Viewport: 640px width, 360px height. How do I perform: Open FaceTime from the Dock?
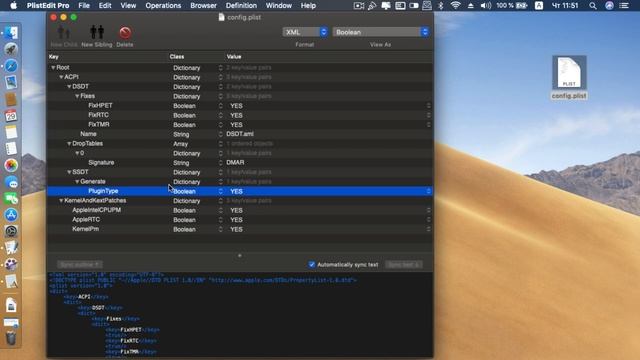point(11,199)
